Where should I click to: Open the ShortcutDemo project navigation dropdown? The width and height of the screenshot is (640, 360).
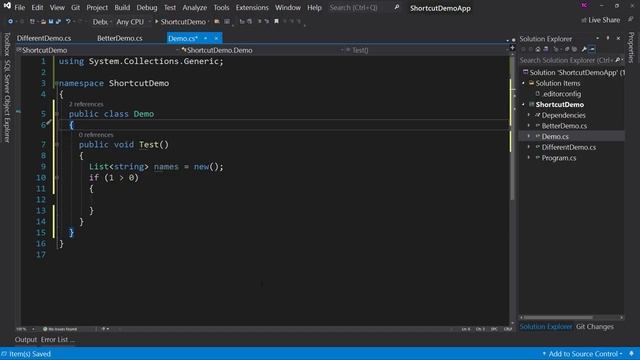[98, 50]
